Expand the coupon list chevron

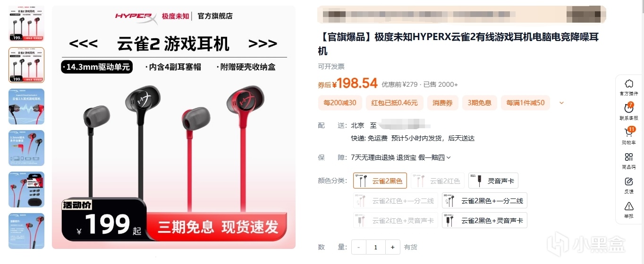point(561,103)
